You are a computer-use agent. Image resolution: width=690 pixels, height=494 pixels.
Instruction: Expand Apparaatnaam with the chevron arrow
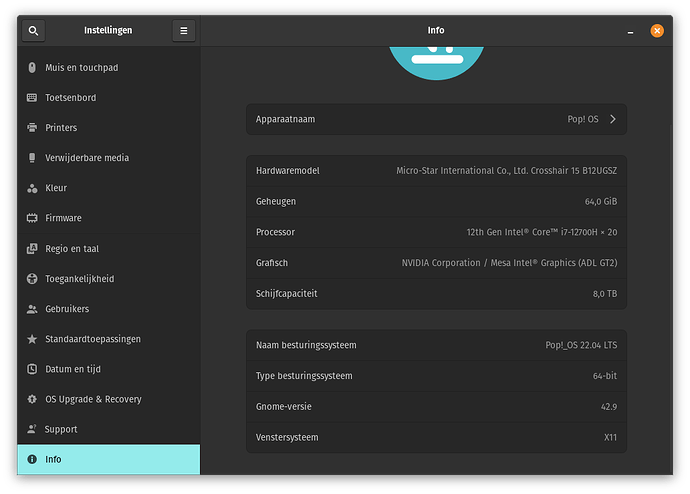coord(613,119)
